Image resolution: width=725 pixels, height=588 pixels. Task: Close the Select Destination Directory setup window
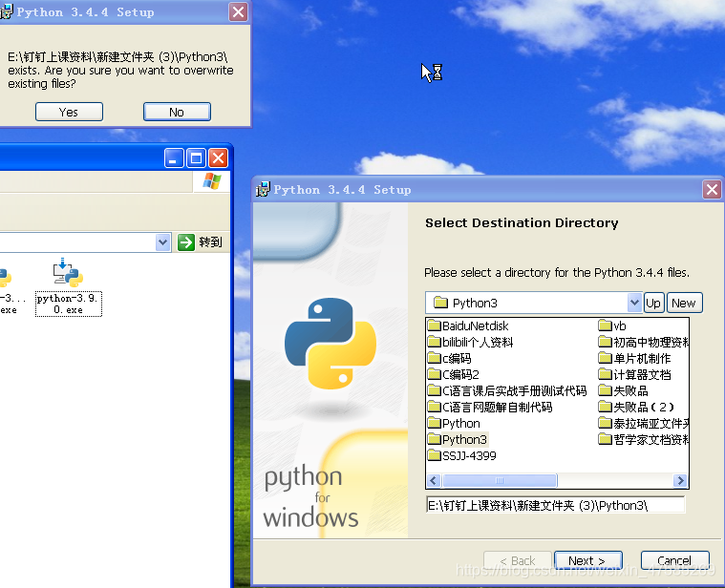coord(712,189)
